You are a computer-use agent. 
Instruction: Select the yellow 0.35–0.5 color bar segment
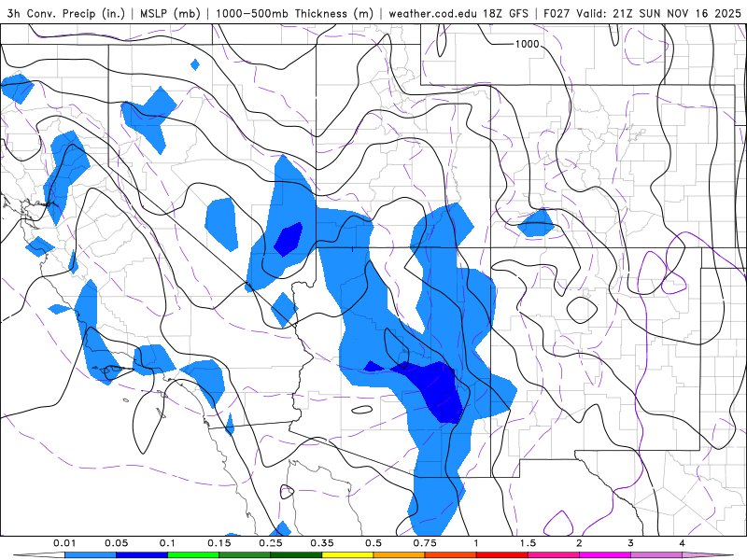(347, 554)
